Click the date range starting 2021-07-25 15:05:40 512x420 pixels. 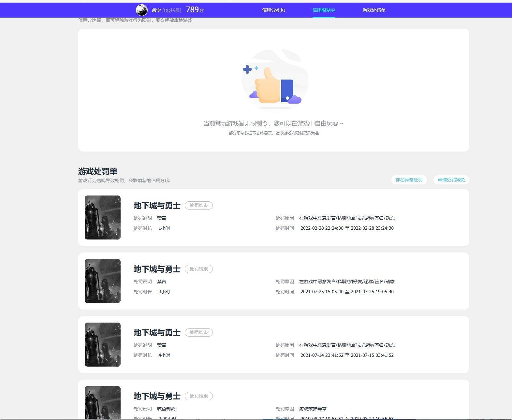click(x=347, y=292)
